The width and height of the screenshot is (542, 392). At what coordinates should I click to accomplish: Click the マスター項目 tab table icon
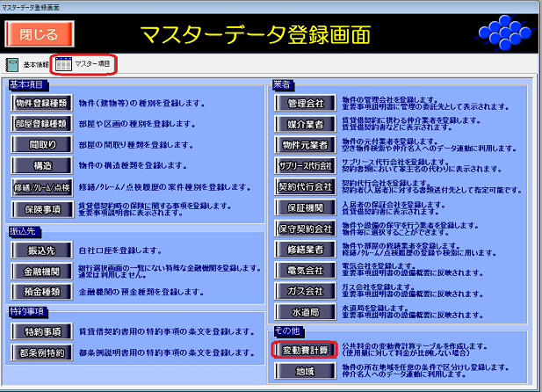64,64
